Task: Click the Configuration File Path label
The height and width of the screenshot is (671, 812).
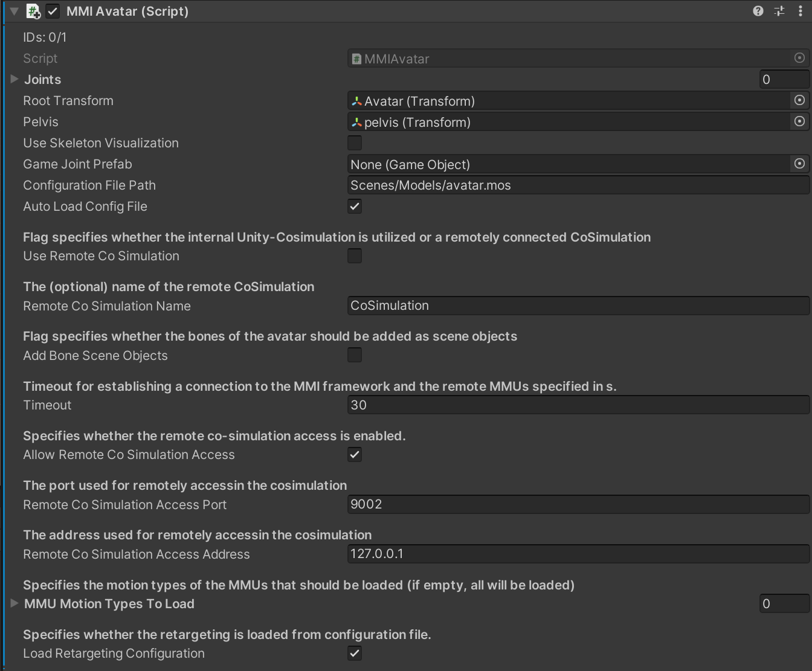Action: point(89,185)
